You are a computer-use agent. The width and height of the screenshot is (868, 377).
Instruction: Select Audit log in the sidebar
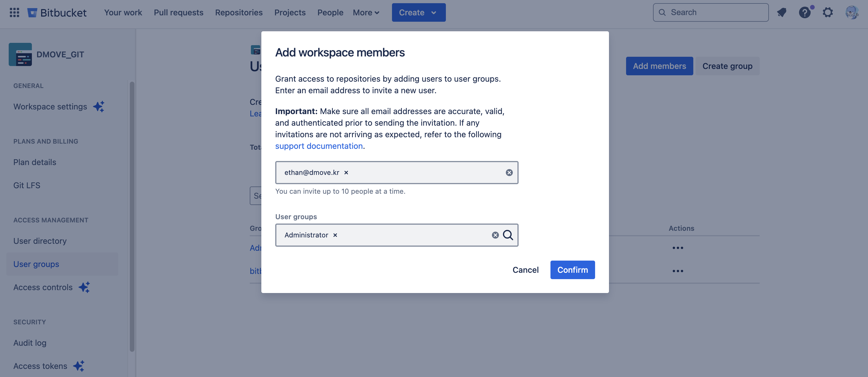(x=30, y=343)
